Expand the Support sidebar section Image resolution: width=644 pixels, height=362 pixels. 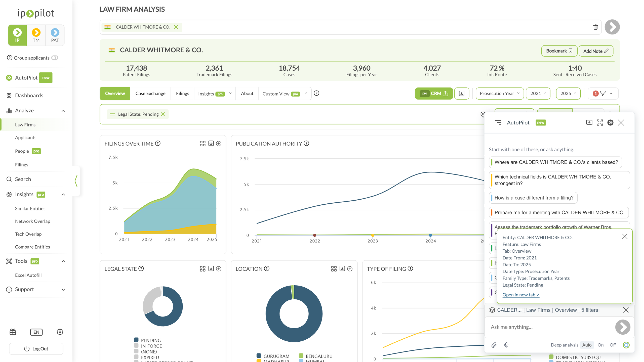[x=63, y=290]
